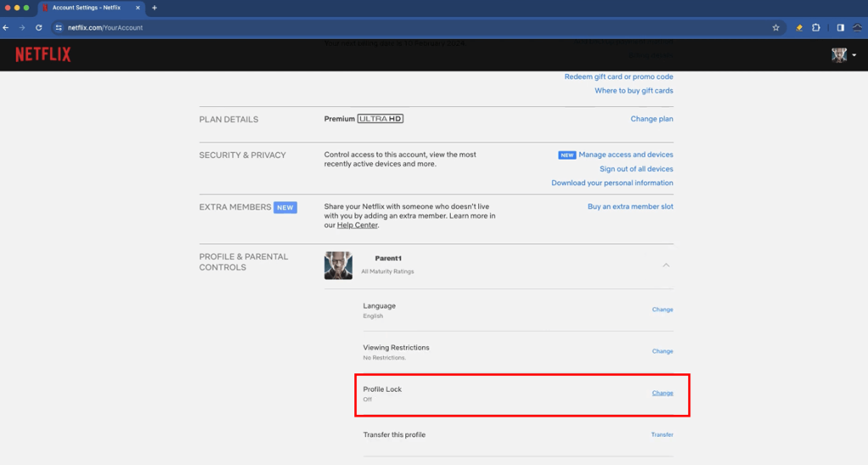Click the Premium plan text
Screen dimensions: 868x465
click(x=339, y=119)
